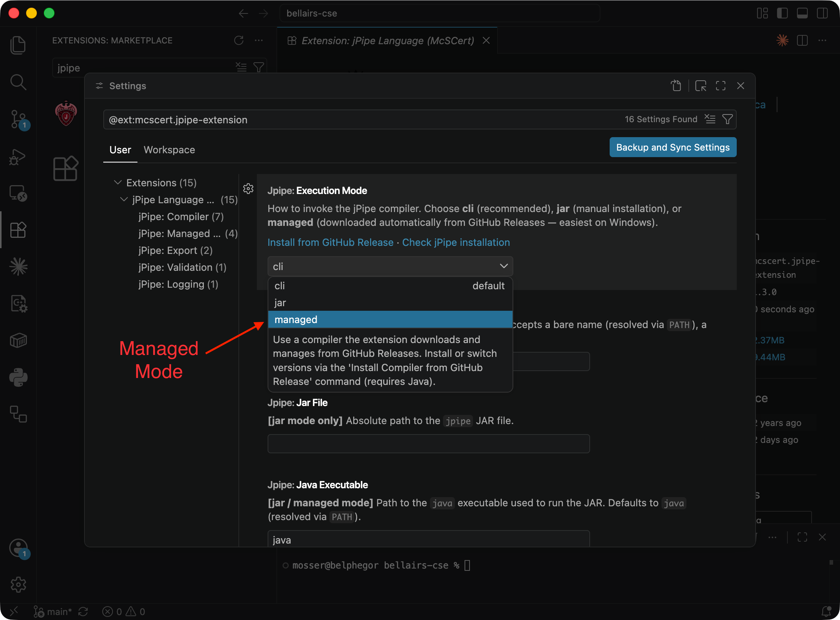Open Settings JSON file

(x=676, y=86)
